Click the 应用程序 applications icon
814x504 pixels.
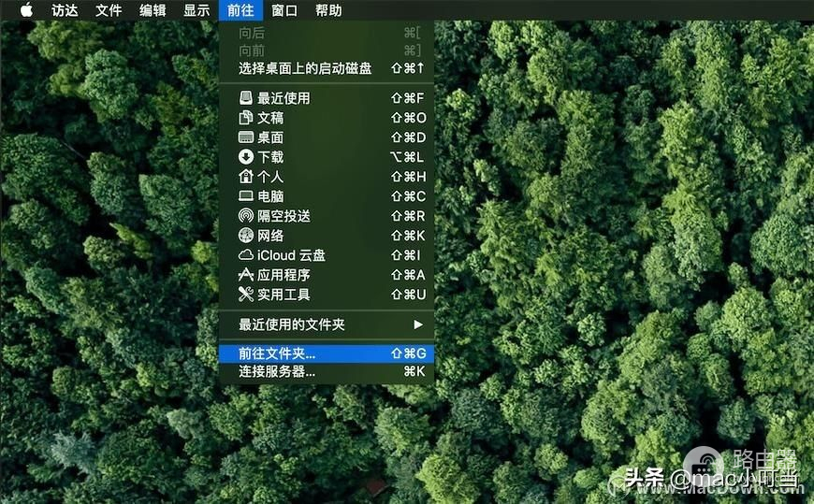pos(245,274)
